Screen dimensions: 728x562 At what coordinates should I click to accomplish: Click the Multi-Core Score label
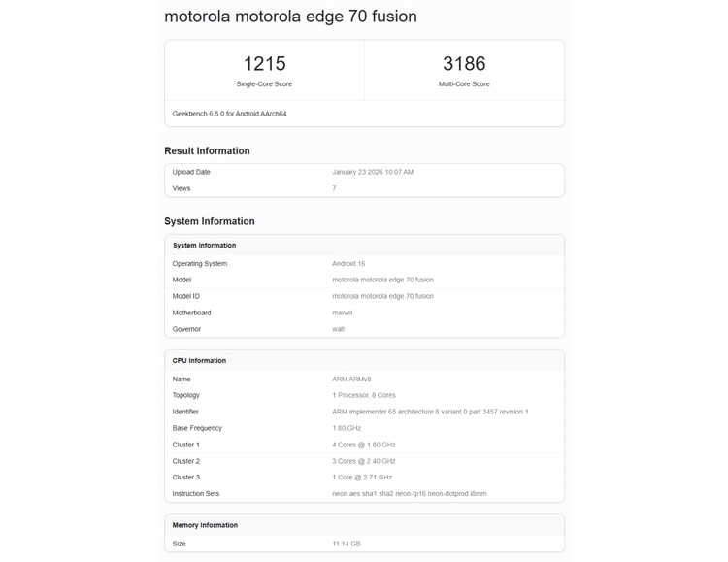pos(464,84)
